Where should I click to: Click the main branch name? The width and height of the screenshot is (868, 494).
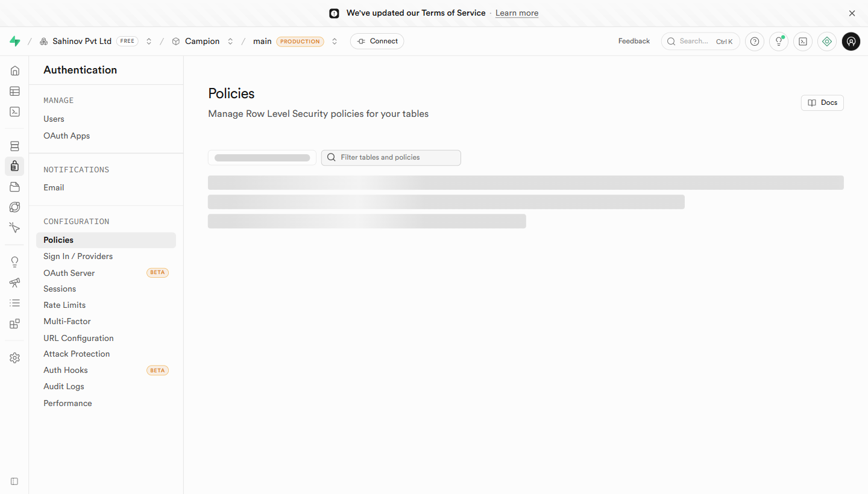262,41
